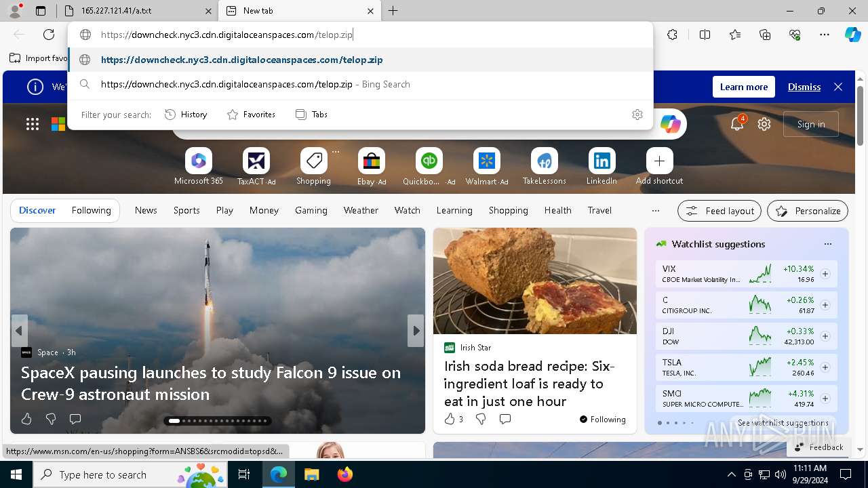Go to previous carousel story arrow
Screen dimensions: 868x488
tap(19, 331)
